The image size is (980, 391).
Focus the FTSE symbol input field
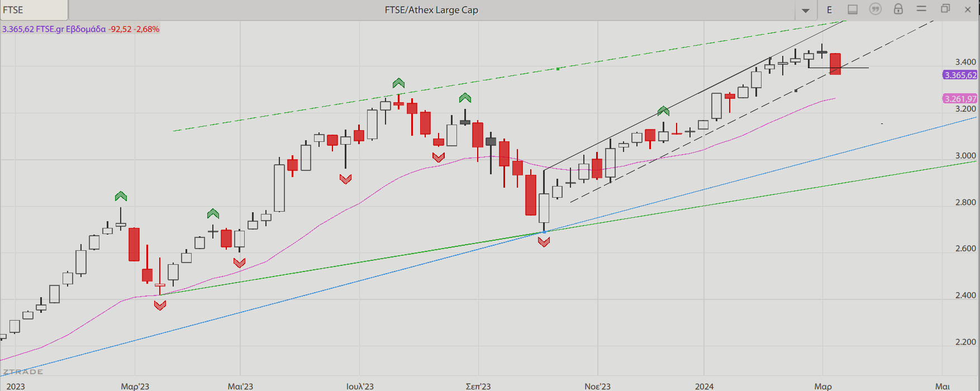coord(34,10)
